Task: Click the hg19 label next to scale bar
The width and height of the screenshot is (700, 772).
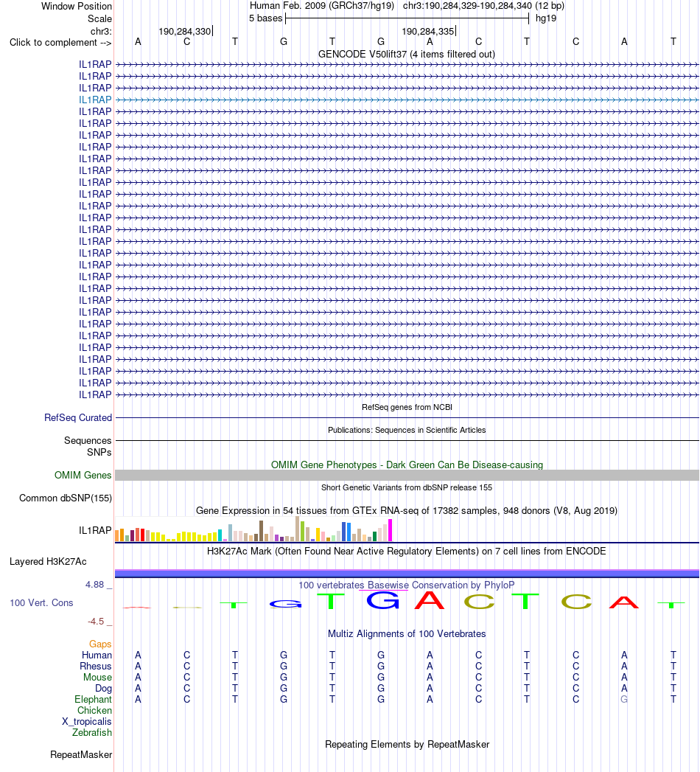Action: [x=546, y=18]
